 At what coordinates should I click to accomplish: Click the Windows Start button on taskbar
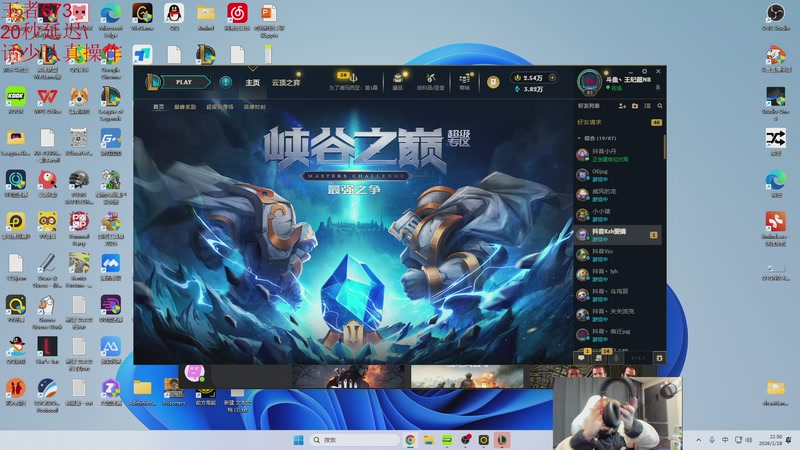tap(299, 440)
